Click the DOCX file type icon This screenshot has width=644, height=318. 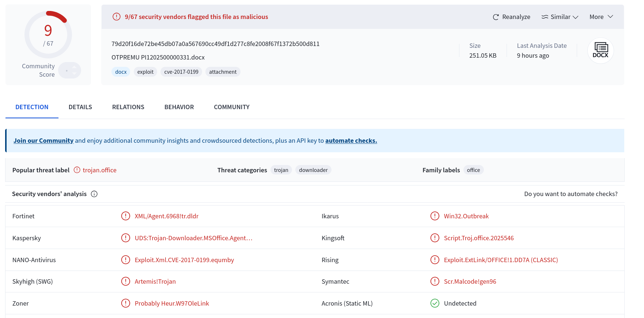[601, 50]
